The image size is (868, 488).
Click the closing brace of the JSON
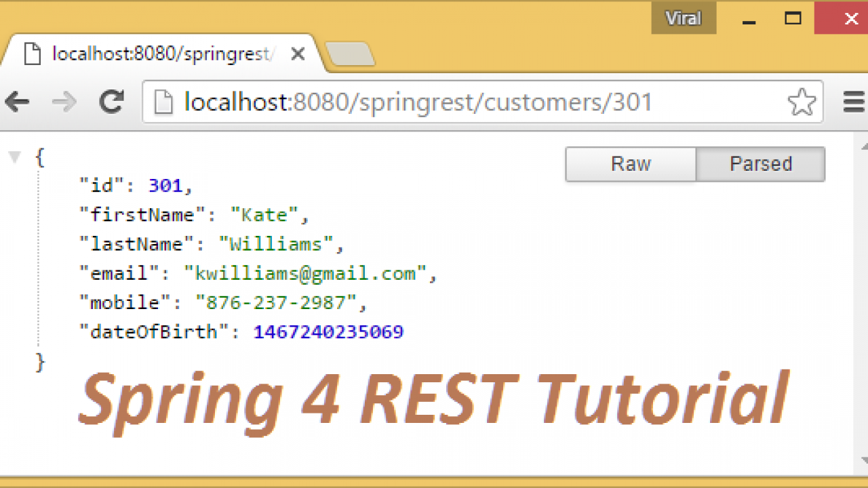tap(40, 362)
